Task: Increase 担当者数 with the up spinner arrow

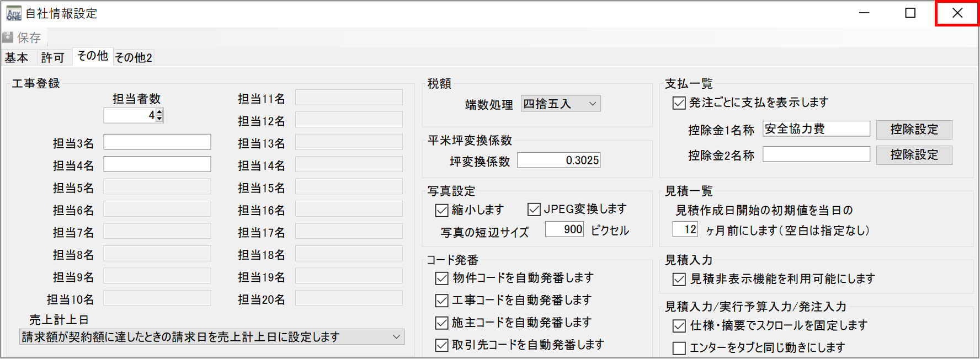Action: tap(159, 112)
